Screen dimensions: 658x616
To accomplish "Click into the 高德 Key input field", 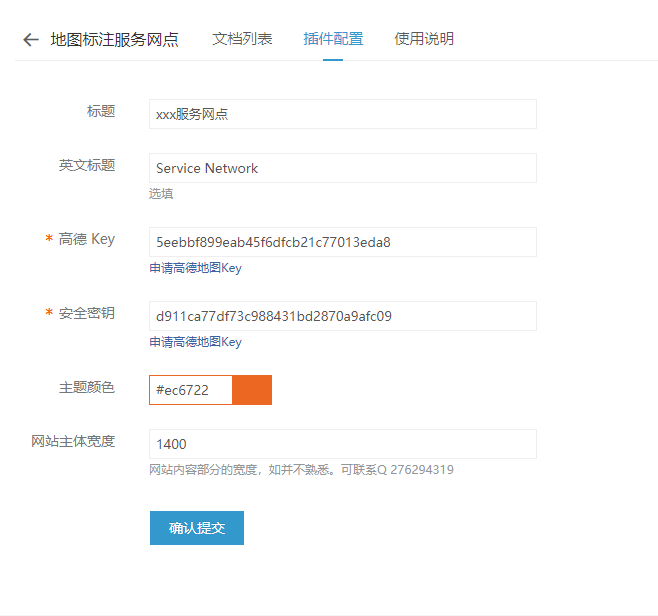I will [x=343, y=242].
